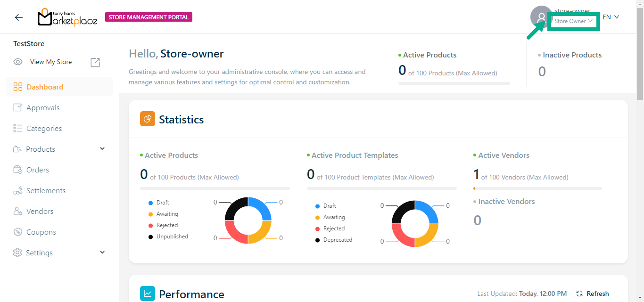Open the external link icon beside View My Store
Screen dimensions: 644x302
[95, 62]
